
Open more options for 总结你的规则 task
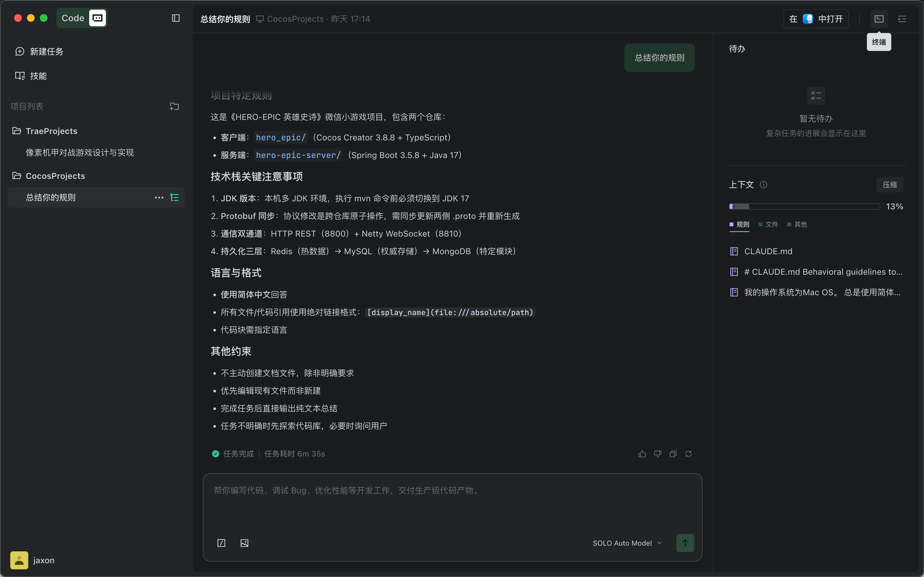tap(159, 197)
